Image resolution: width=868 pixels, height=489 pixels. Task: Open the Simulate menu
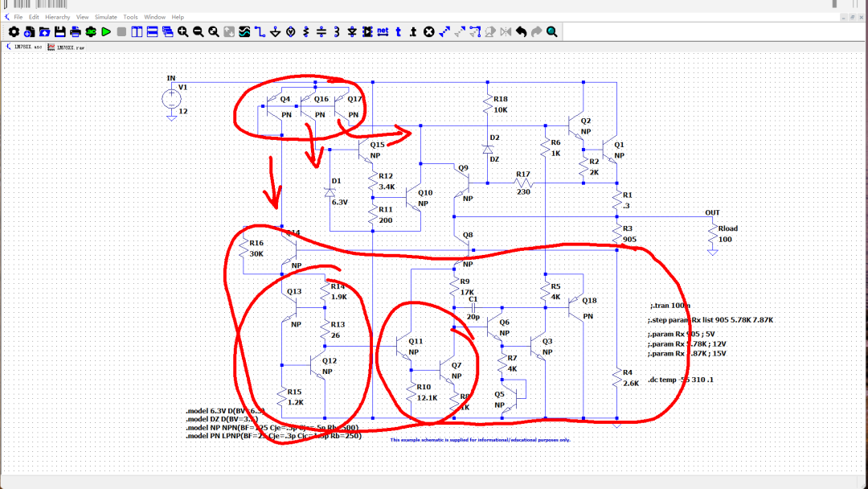coord(105,17)
